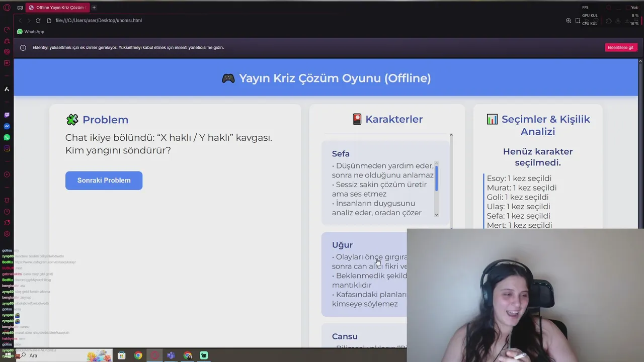This screenshot has height=362, width=644.
Task: Click the Karakterler list scrollbar up arrow
Action: click(x=451, y=135)
